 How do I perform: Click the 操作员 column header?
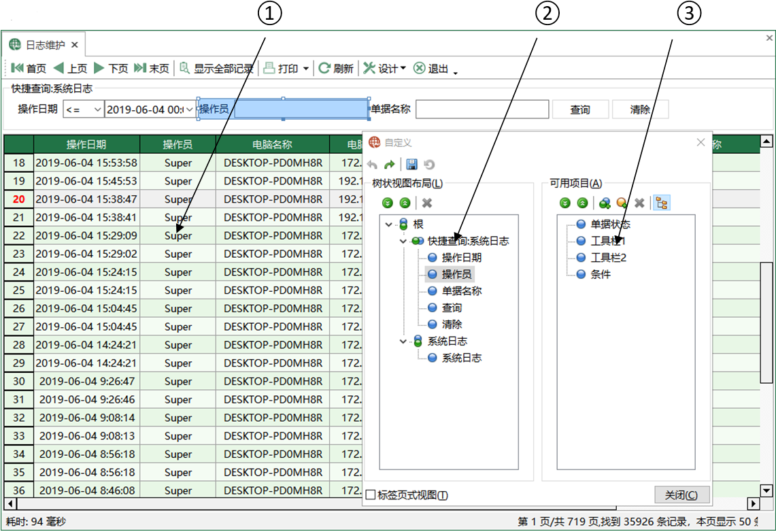coord(178,144)
